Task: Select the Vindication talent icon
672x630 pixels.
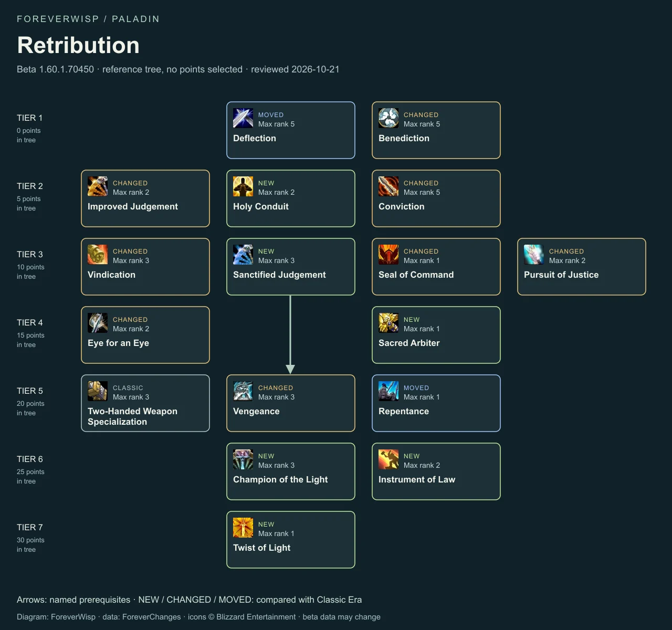Action: (x=98, y=255)
